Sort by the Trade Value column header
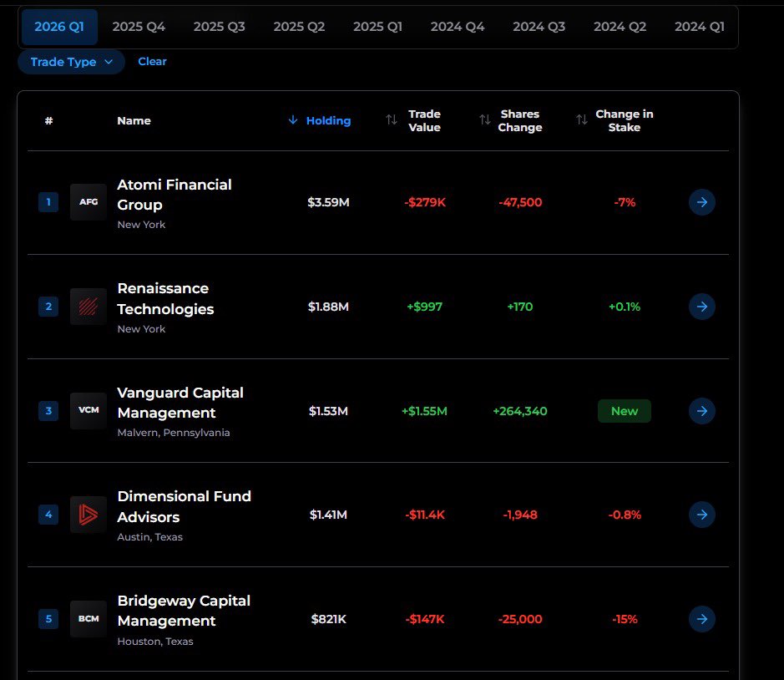This screenshot has width=784, height=680. click(424, 120)
